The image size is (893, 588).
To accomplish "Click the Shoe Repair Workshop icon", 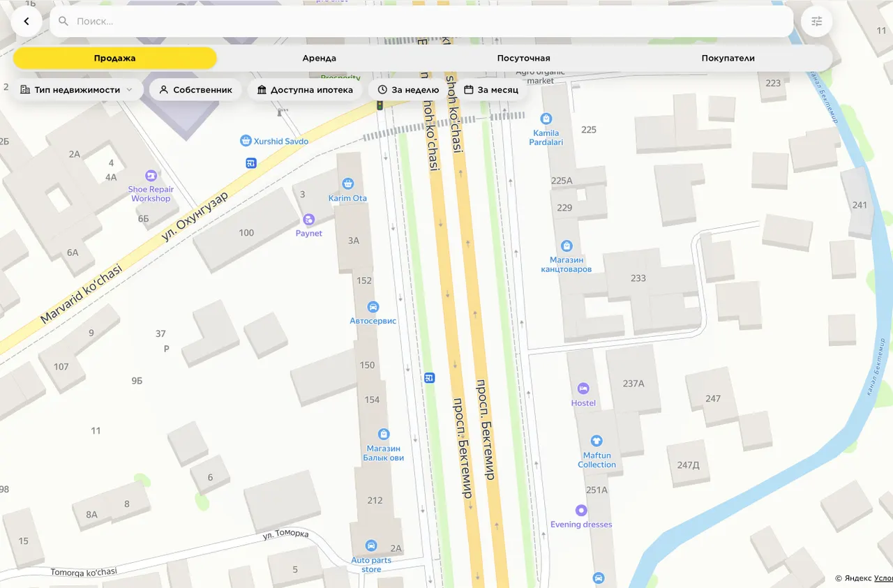I will coord(151,176).
